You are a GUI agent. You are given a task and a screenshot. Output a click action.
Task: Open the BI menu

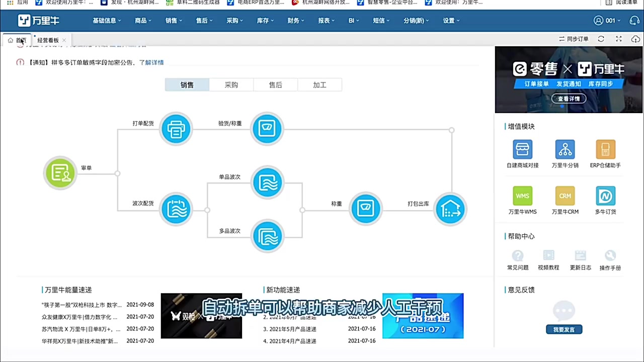coord(354,21)
